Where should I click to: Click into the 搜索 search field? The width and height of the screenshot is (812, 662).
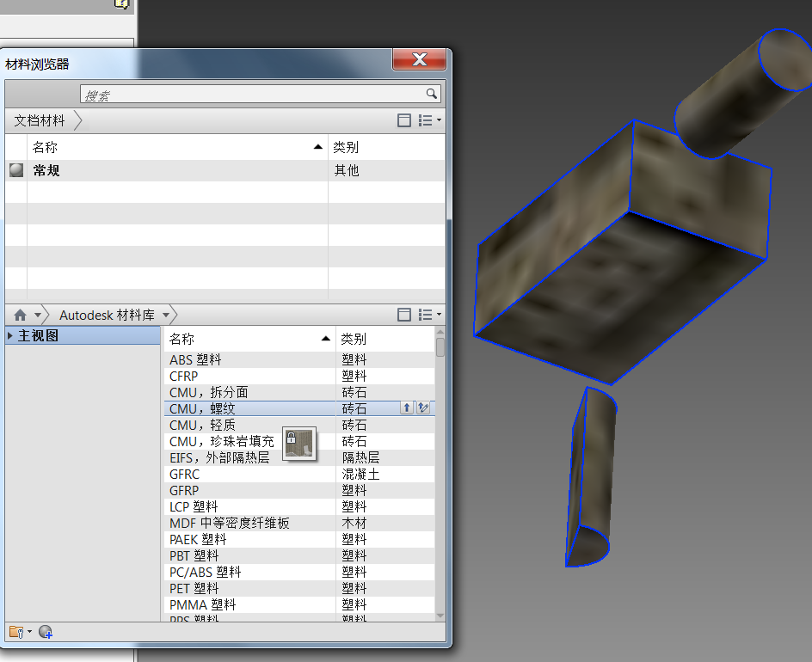249,95
